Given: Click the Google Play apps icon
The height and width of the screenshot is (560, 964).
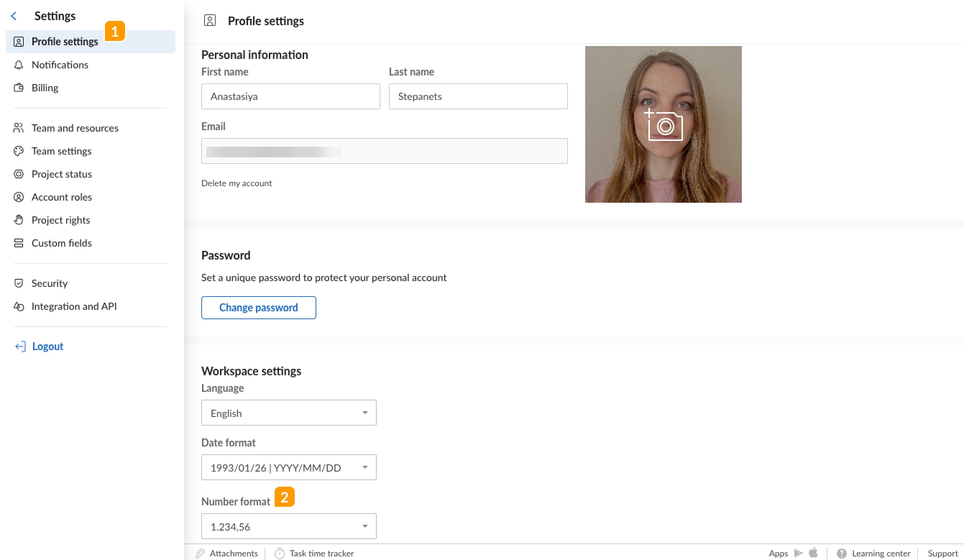Looking at the screenshot, I should pyautogui.click(x=798, y=553).
